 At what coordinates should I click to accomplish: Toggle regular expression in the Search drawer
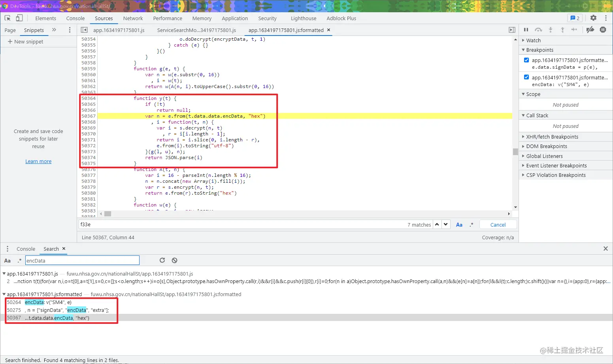pos(19,261)
